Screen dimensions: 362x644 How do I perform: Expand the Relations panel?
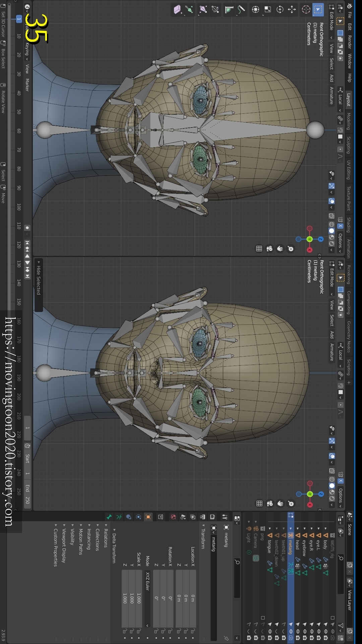tap(106, 535)
